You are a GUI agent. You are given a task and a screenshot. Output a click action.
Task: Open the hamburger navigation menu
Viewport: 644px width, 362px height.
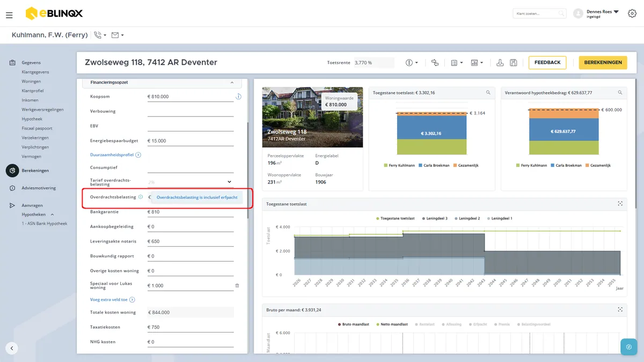9,14
